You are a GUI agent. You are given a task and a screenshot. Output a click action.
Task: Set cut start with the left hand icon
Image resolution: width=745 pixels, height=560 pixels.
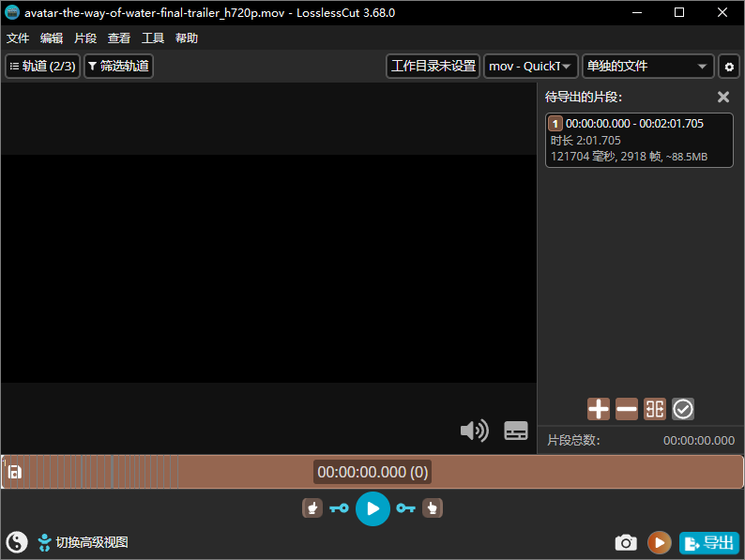click(x=312, y=508)
